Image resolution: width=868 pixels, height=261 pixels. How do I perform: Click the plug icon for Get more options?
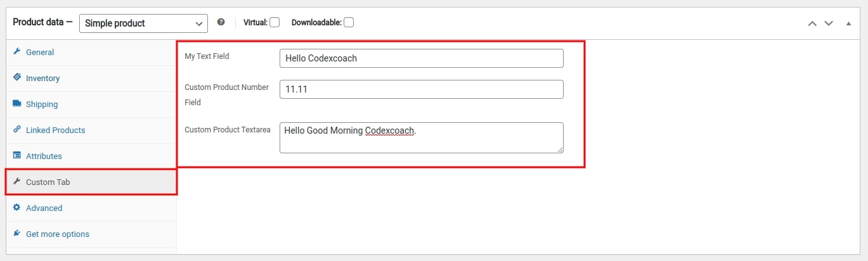[17, 233]
